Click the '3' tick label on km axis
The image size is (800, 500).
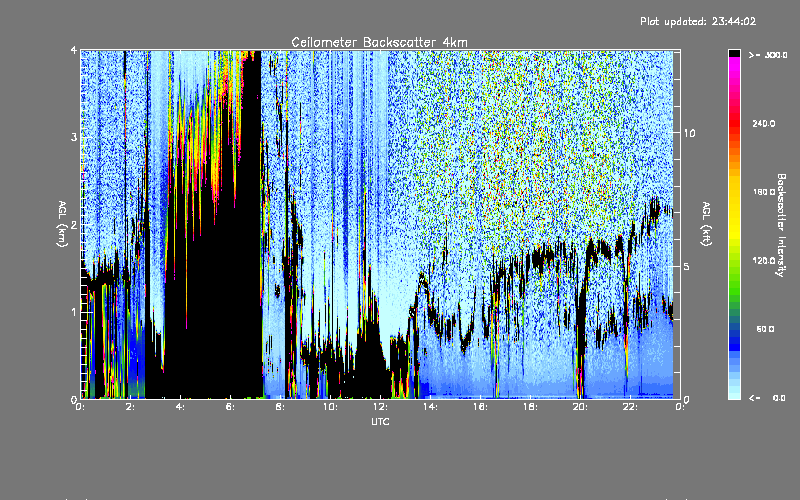pos(74,137)
